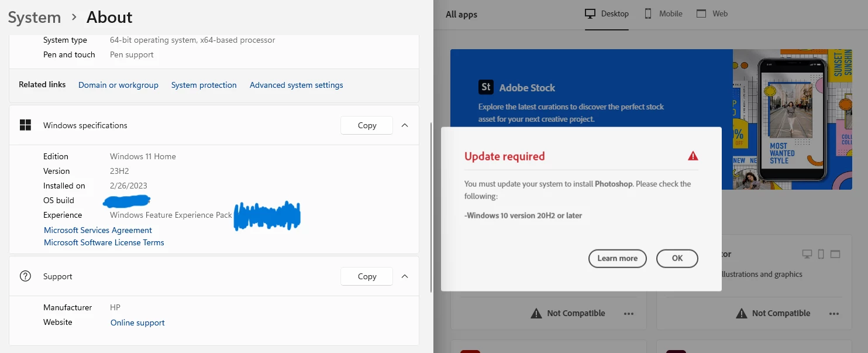Click the question mark Support icon
This screenshot has width=868, height=353.
(x=25, y=276)
